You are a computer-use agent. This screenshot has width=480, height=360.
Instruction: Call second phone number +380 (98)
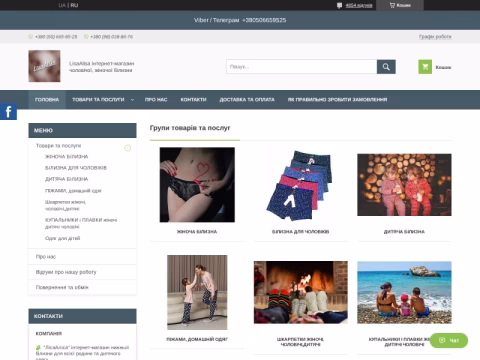click(112, 37)
